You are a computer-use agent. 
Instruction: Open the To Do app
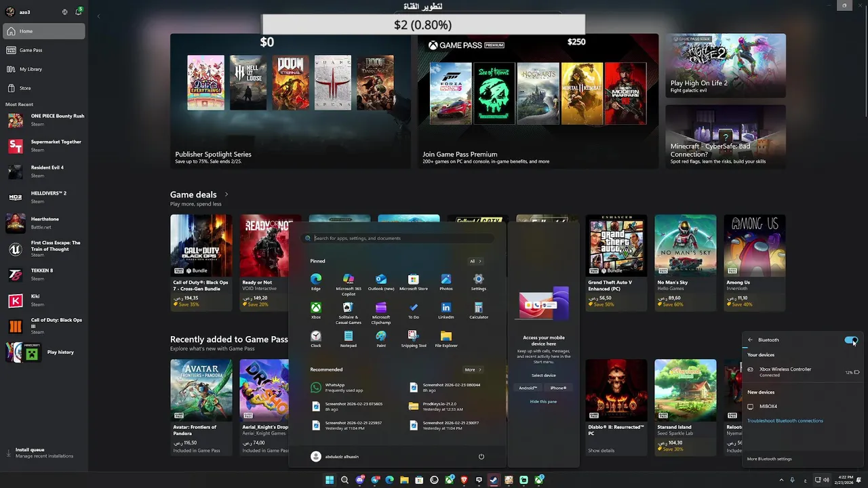[414, 310]
